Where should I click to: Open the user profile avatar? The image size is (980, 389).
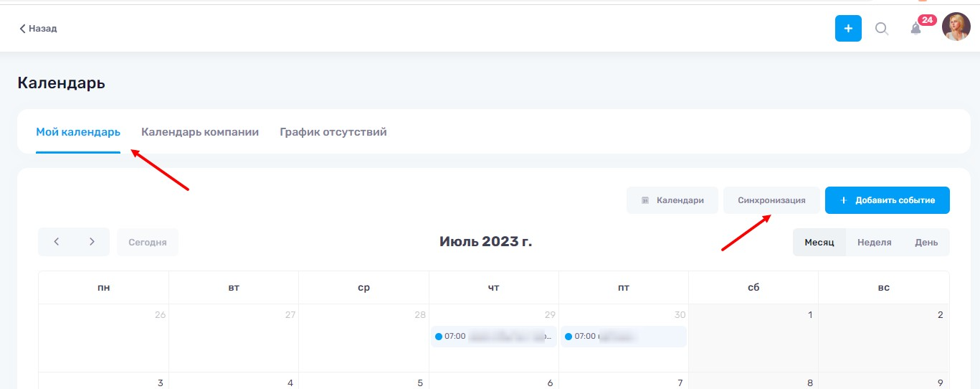click(x=956, y=28)
